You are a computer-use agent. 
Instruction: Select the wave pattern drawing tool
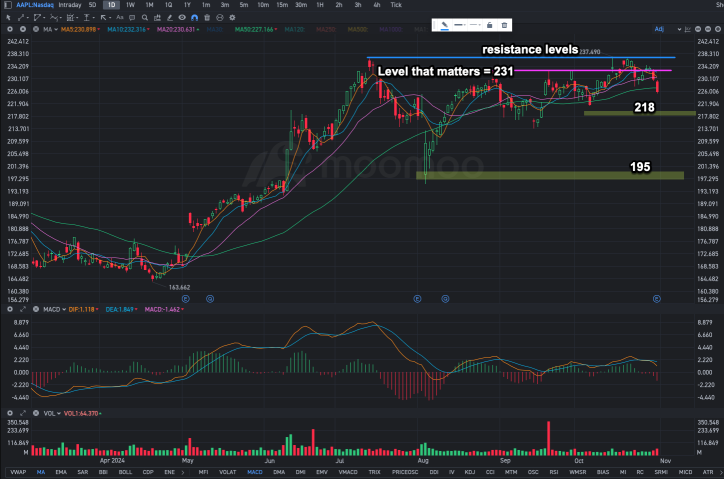(54, 18)
